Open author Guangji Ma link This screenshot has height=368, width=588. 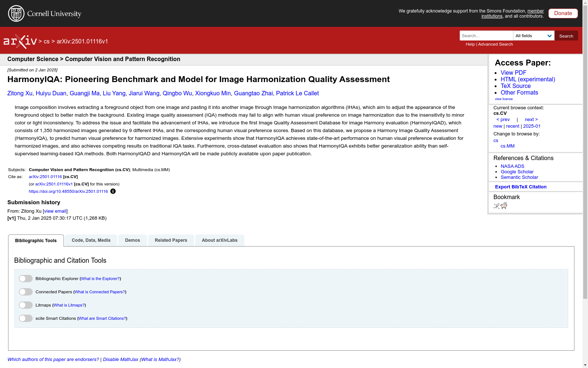coord(85,93)
